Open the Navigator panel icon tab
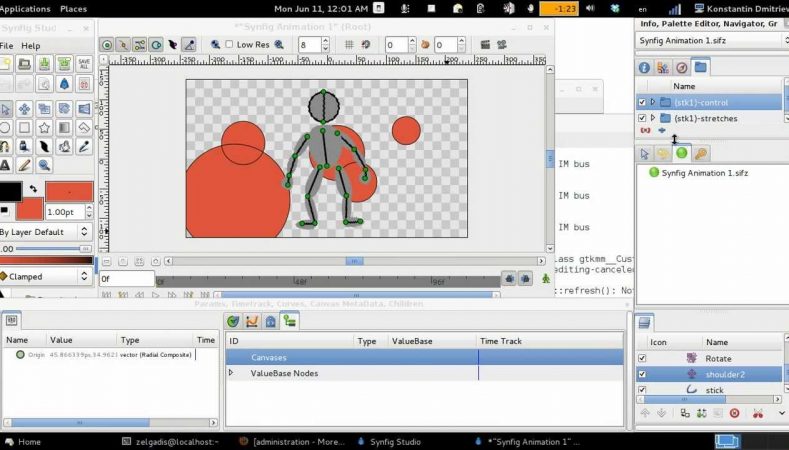Image resolution: width=789 pixels, height=450 pixels. tap(681, 68)
